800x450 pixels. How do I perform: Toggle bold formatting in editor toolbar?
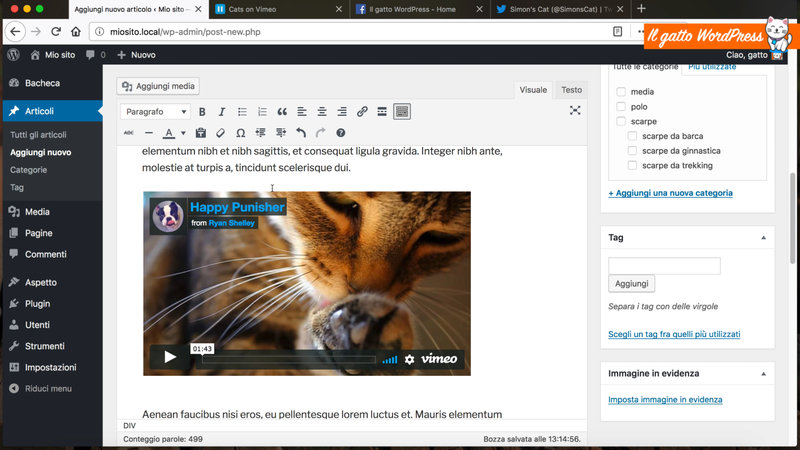202,112
